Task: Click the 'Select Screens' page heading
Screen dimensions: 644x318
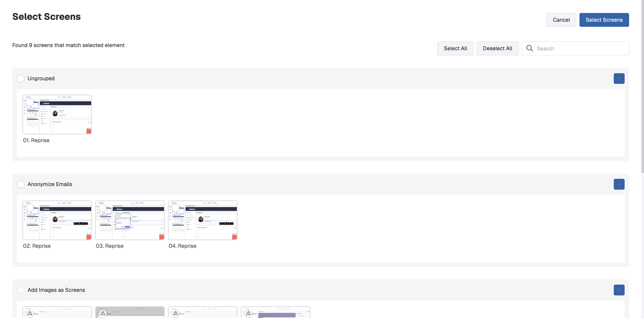Action: pos(46,16)
